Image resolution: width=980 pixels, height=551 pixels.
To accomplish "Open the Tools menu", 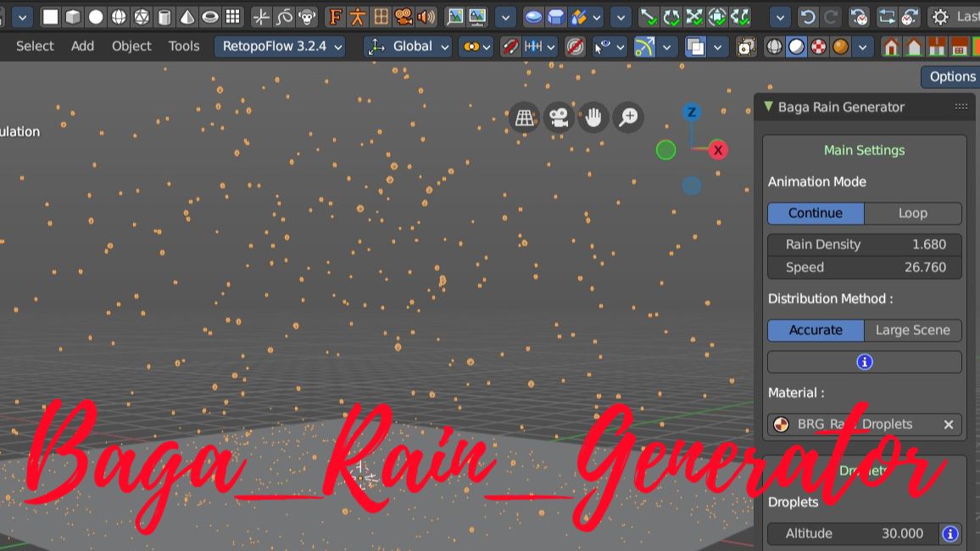I will click(184, 47).
